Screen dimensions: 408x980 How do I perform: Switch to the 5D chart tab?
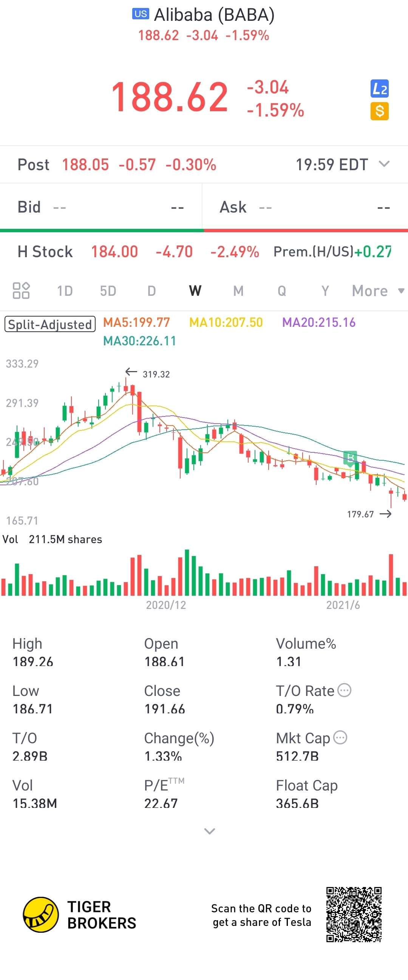pyautogui.click(x=108, y=290)
